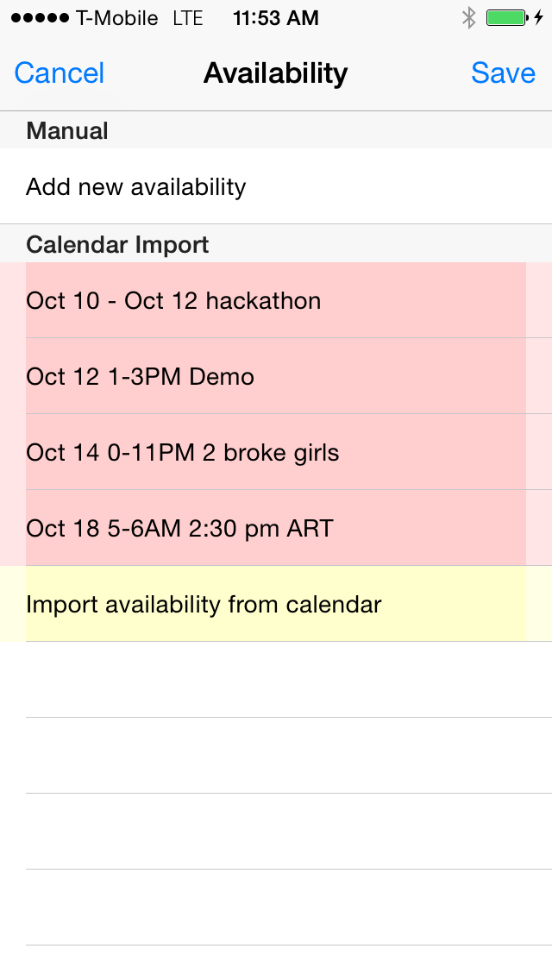Select the Oct 10 - Oct 12 hackathon entry
Viewport: 552px width, 980px height.
(173, 301)
